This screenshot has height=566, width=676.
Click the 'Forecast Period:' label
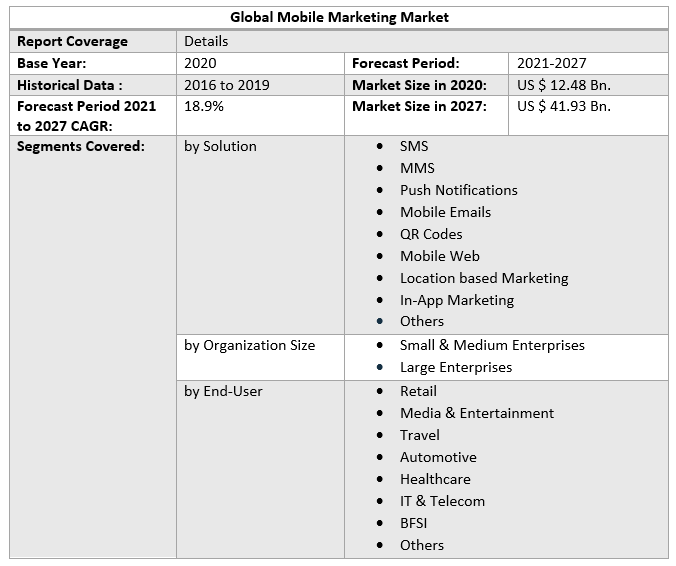[x=405, y=63]
